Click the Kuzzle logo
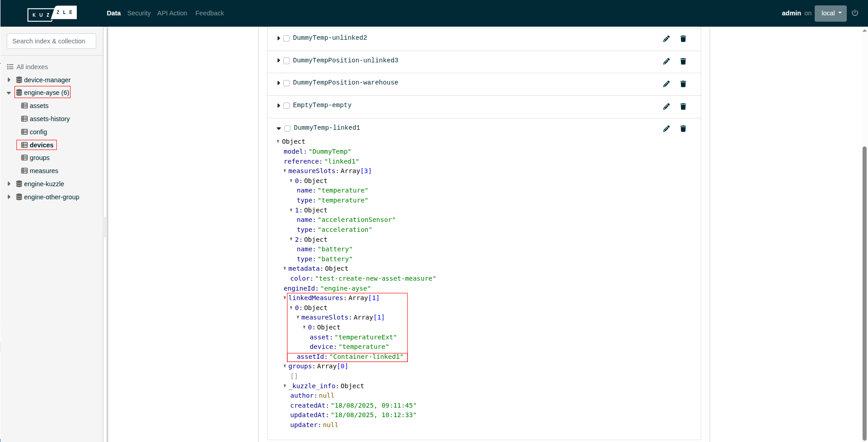868x442 pixels. [52, 14]
